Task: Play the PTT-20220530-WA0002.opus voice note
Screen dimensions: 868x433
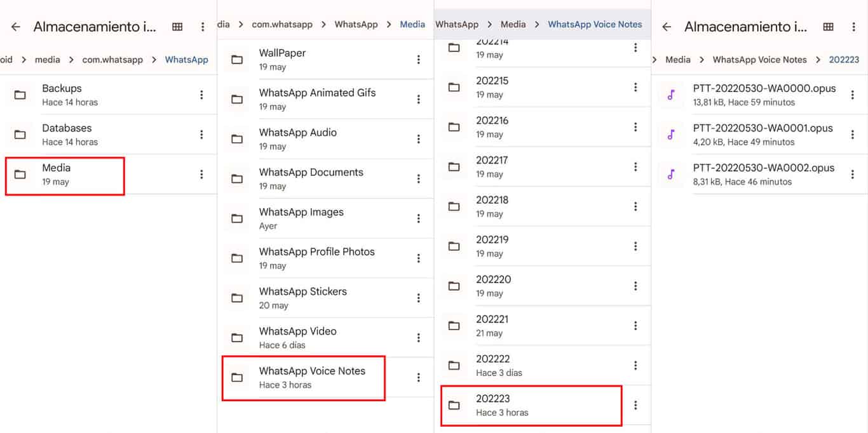Action: 763,174
